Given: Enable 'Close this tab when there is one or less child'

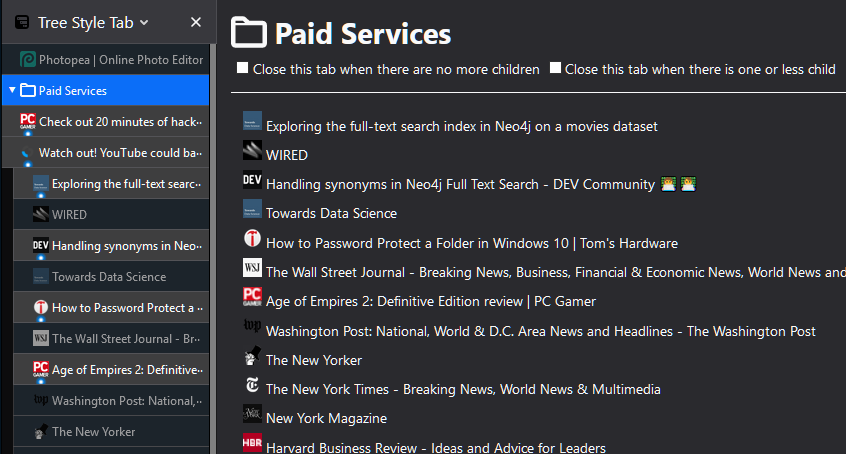Looking at the screenshot, I should tap(555, 68).
